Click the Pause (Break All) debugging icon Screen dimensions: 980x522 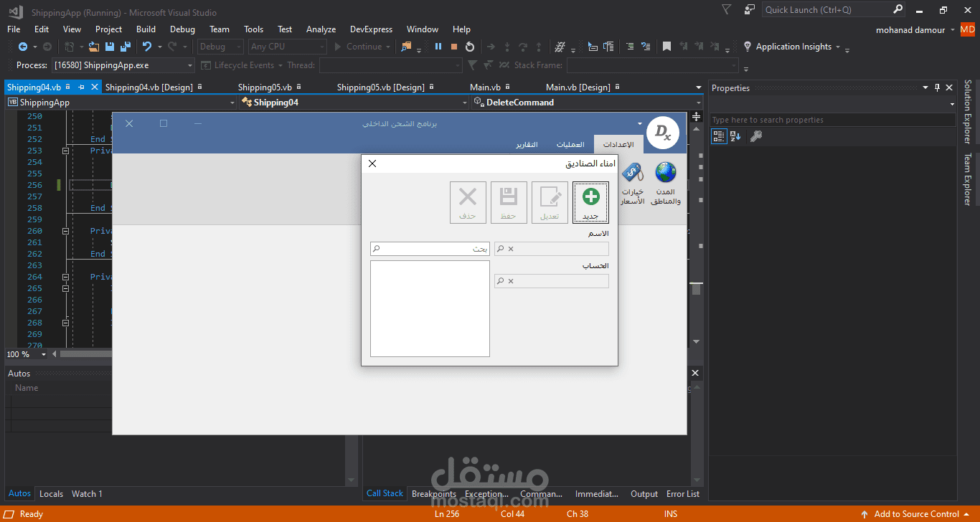tap(438, 47)
